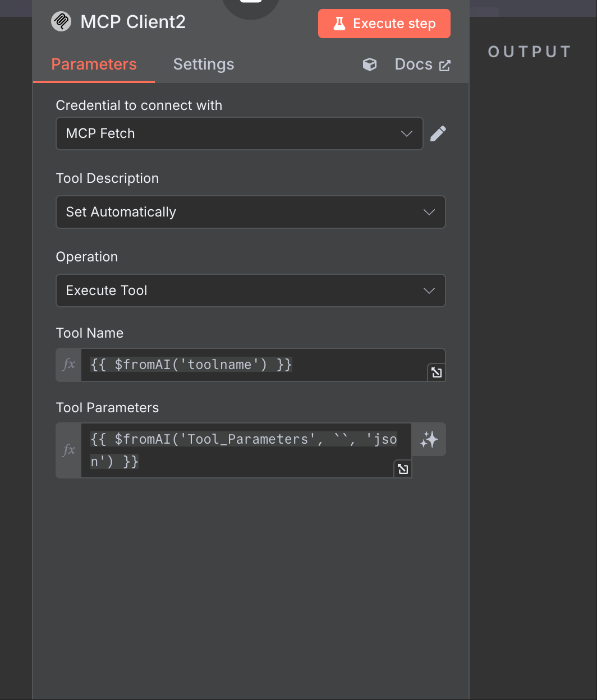Image resolution: width=597 pixels, height=700 pixels.
Task: Open the MCP Fetch credential dropdown
Action: point(240,133)
